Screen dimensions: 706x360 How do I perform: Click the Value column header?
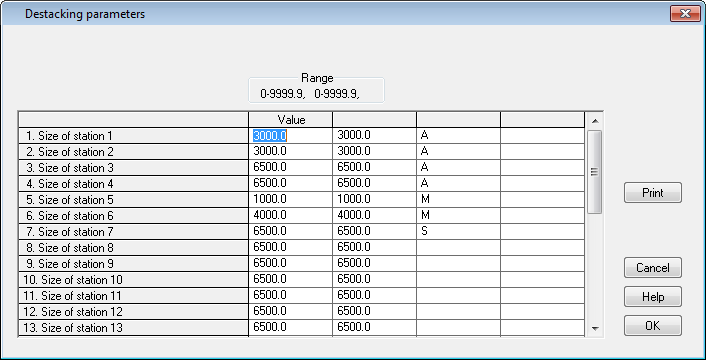pyautogui.click(x=291, y=120)
